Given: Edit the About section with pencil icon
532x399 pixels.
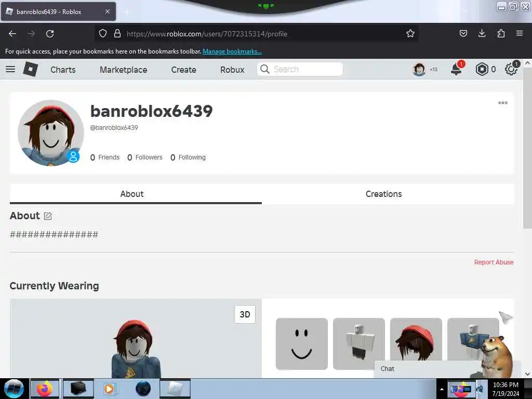Looking at the screenshot, I should tap(48, 216).
